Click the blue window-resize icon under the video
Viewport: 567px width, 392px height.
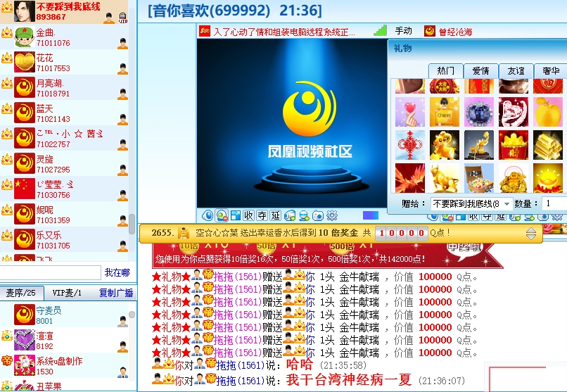[236, 215]
